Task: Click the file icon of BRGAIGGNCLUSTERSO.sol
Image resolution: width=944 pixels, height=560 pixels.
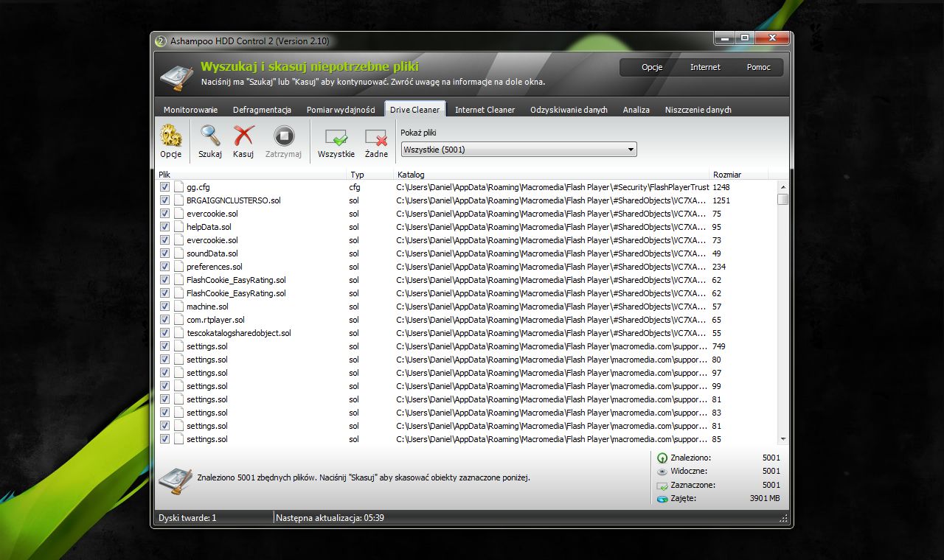Action: [178, 200]
